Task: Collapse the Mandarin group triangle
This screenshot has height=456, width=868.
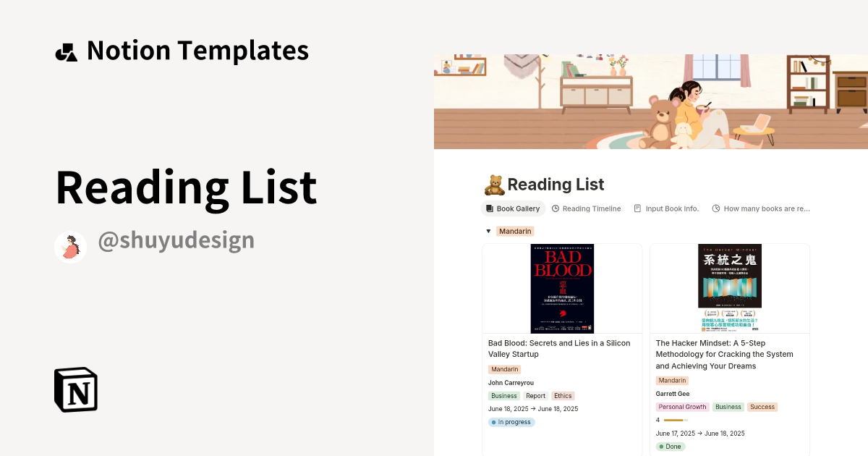Action: click(x=488, y=231)
